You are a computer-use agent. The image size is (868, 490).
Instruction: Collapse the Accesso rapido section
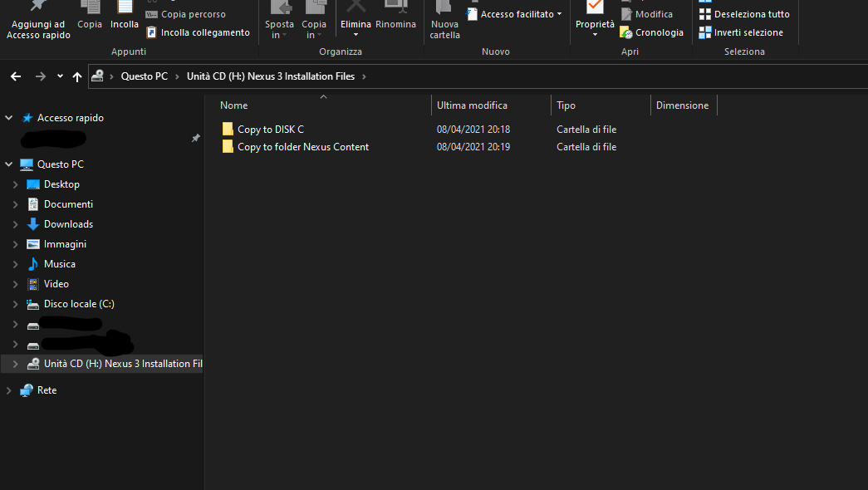pos(9,118)
